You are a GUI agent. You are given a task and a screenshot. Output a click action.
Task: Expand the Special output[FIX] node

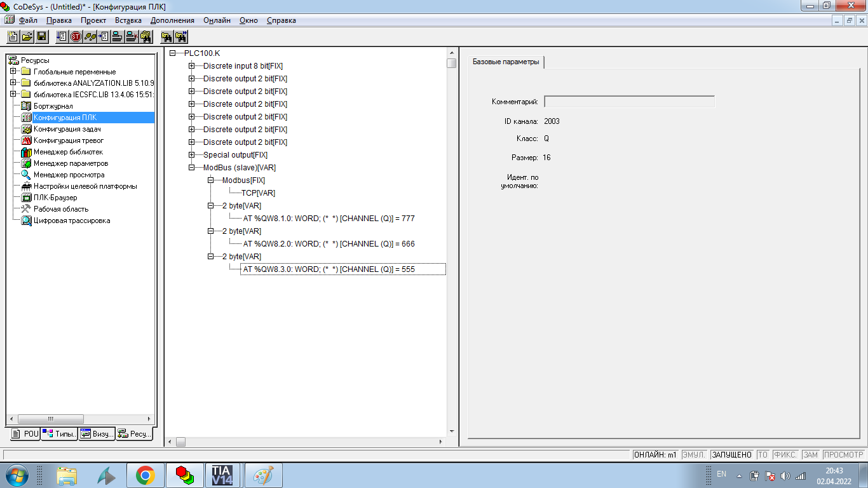(191, 155)
